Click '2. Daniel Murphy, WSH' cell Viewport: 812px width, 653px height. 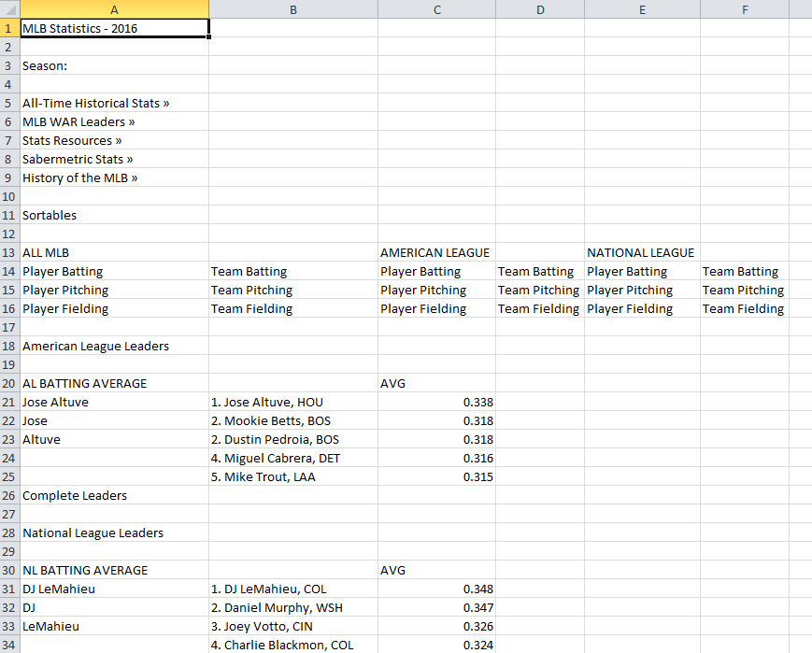293,607
